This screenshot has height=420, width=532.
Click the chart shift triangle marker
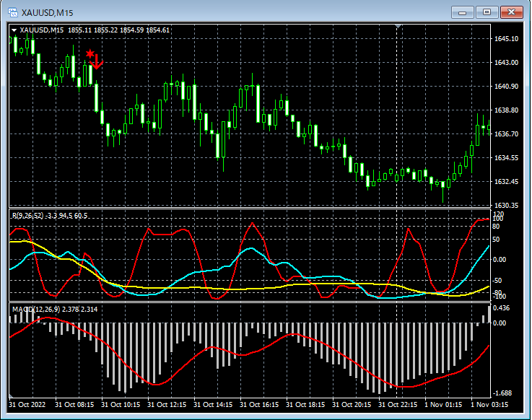(398, 26)
